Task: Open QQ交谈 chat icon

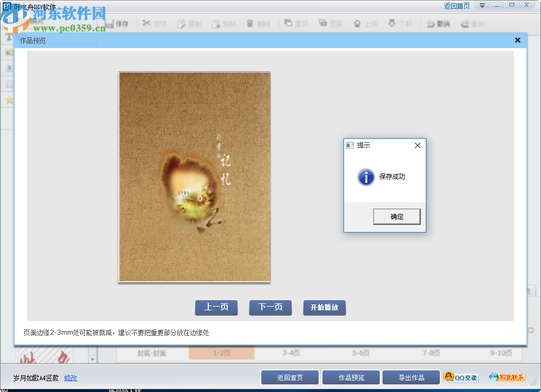Action: click(x=460, y=377)
